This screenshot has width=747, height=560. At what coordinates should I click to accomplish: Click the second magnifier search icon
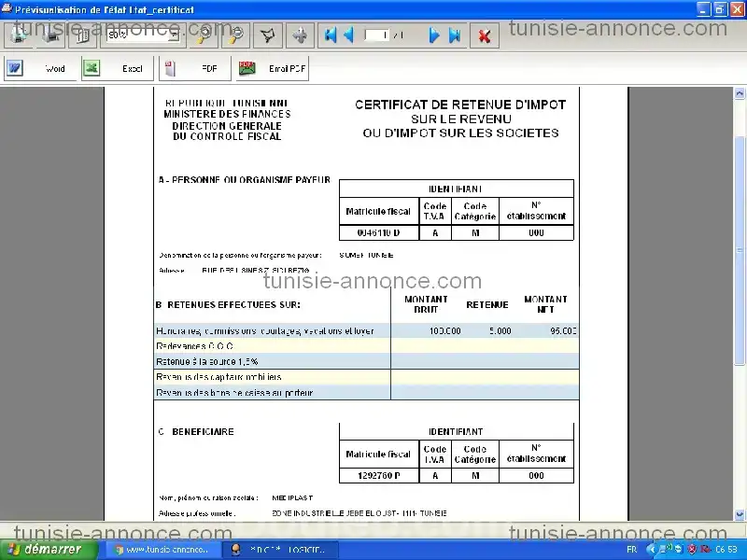233,35
